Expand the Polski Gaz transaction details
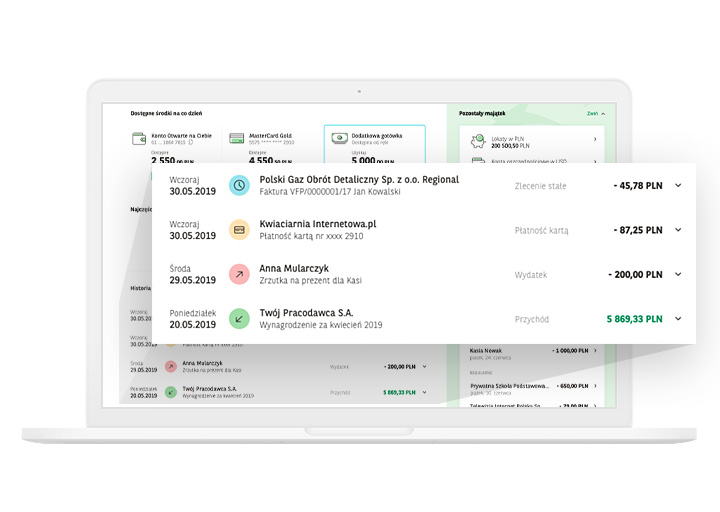 pos(678,185)
